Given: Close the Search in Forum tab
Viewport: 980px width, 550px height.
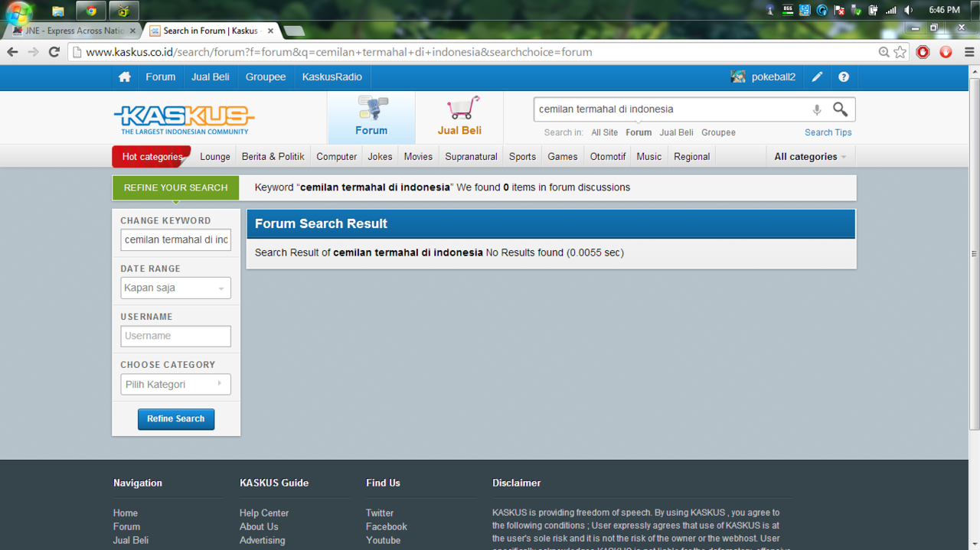Looking at the screenshot, I should tap(270, 31).
